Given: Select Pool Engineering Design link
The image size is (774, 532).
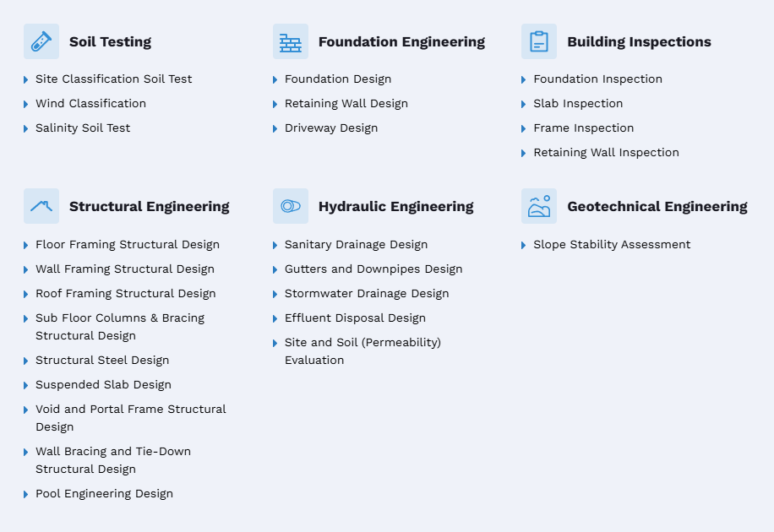Looking at the screenshot, I should tap(104, 493).
